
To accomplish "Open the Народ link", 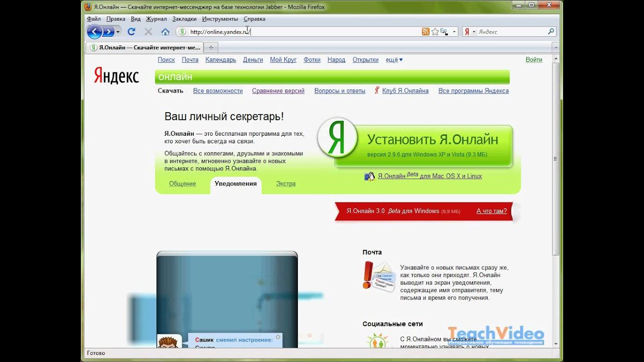I will [x=336, y=59].
